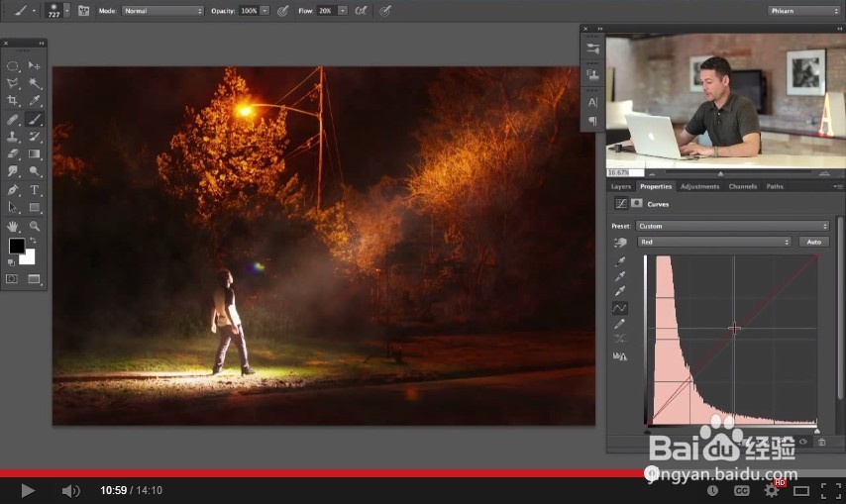
Task: Switch to the Properties tab
Action: (x=656, y=186)
